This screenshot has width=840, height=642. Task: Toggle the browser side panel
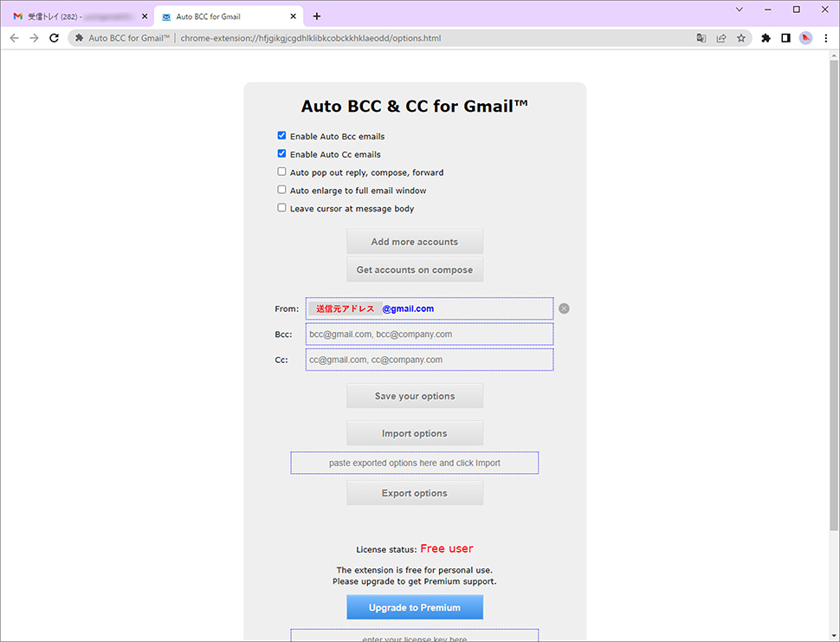(x=786, y=38)
